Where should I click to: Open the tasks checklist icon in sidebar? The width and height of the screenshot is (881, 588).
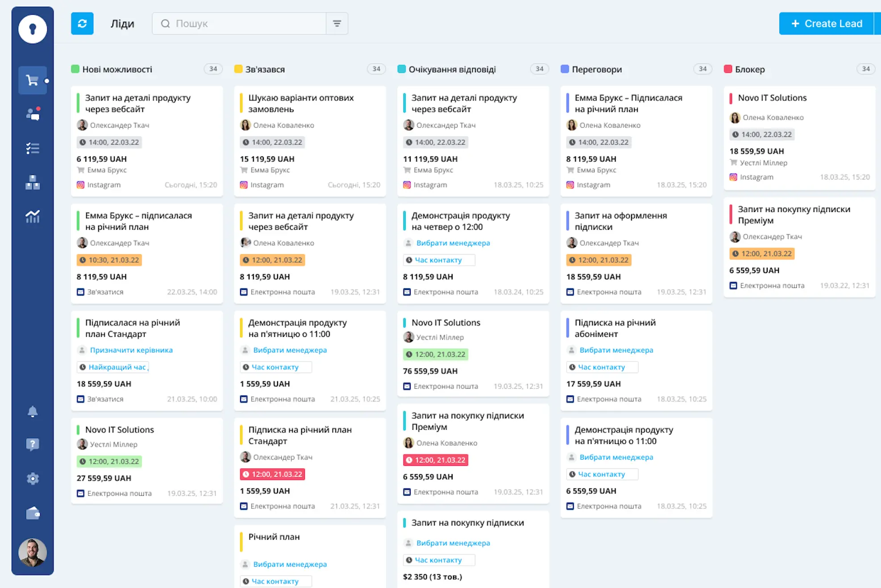coord(33,149)
